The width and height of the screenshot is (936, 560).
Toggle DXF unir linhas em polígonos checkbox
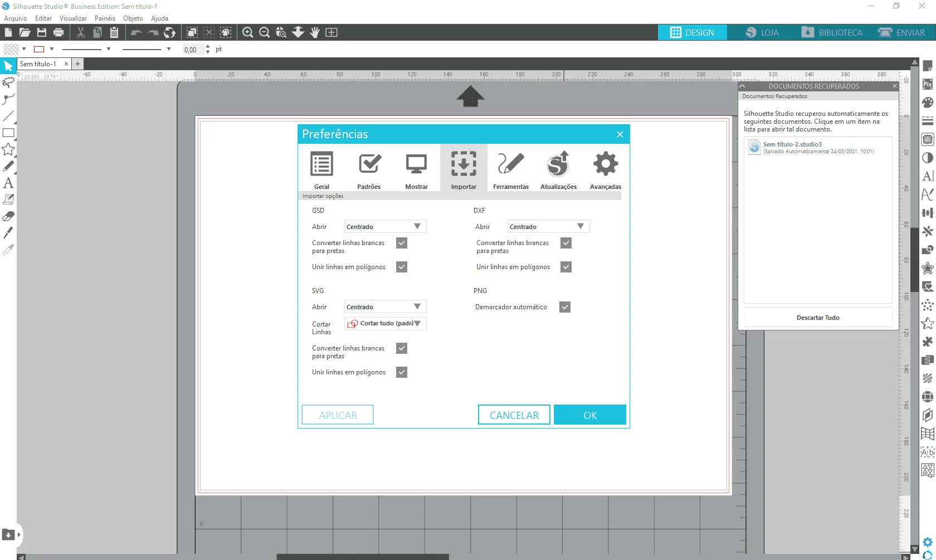(566, 267)
